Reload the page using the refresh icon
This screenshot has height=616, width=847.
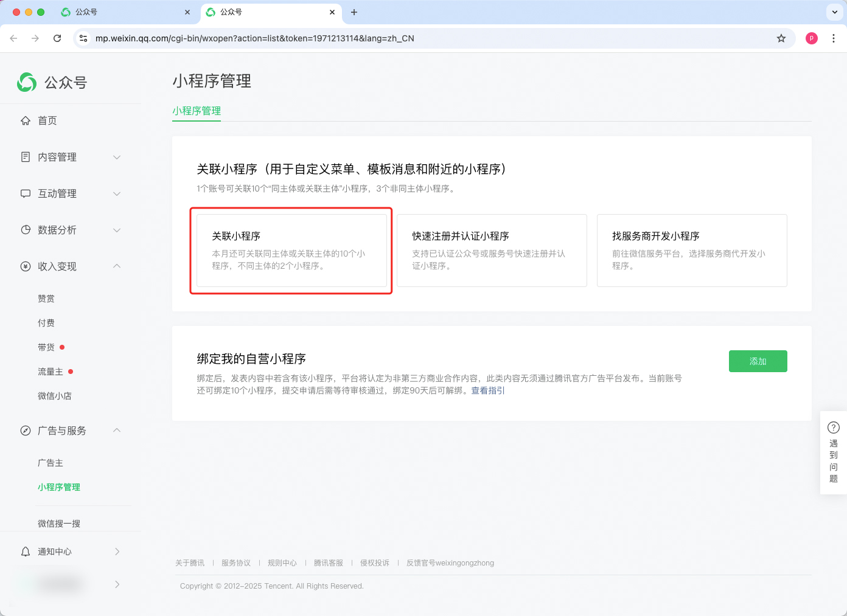click(x=57, y=38)
